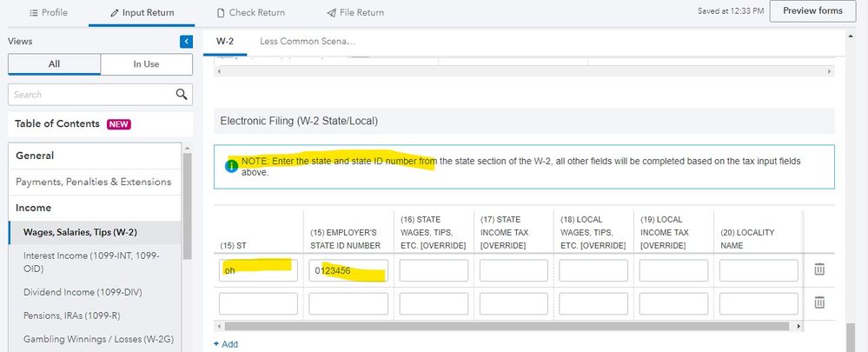Open the Less Common Scenarios tab

(x=308, y=41)
